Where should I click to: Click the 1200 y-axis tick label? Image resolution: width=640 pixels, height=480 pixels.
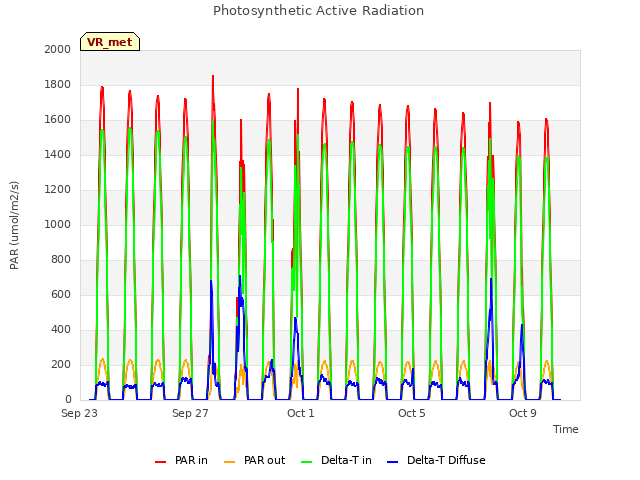58,189
